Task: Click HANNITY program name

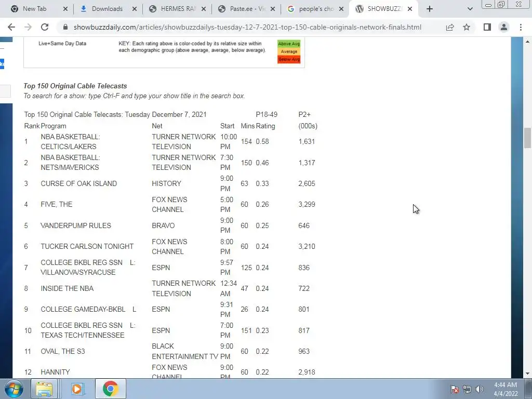Action: click(x=55, y=372)
